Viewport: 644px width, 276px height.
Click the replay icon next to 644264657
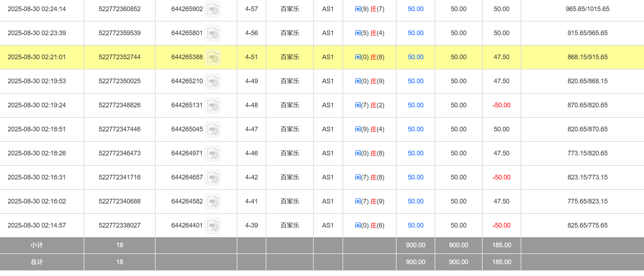click(x=213, y=178)
